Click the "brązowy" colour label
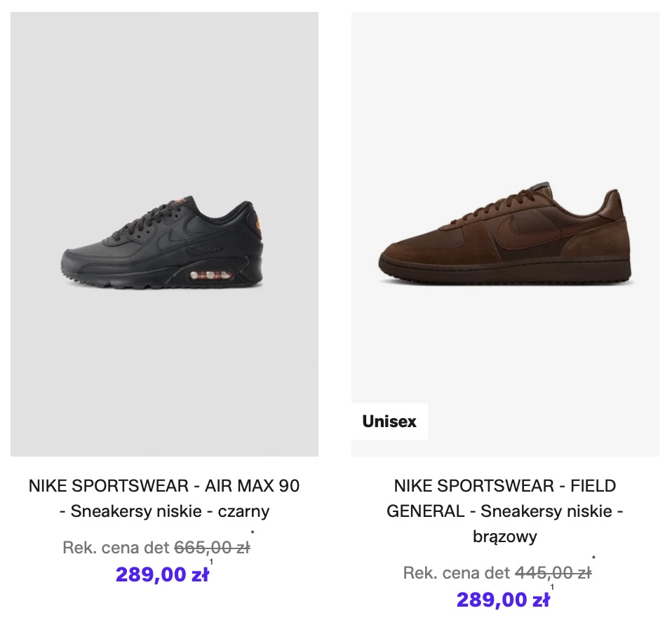 point(505,537)
